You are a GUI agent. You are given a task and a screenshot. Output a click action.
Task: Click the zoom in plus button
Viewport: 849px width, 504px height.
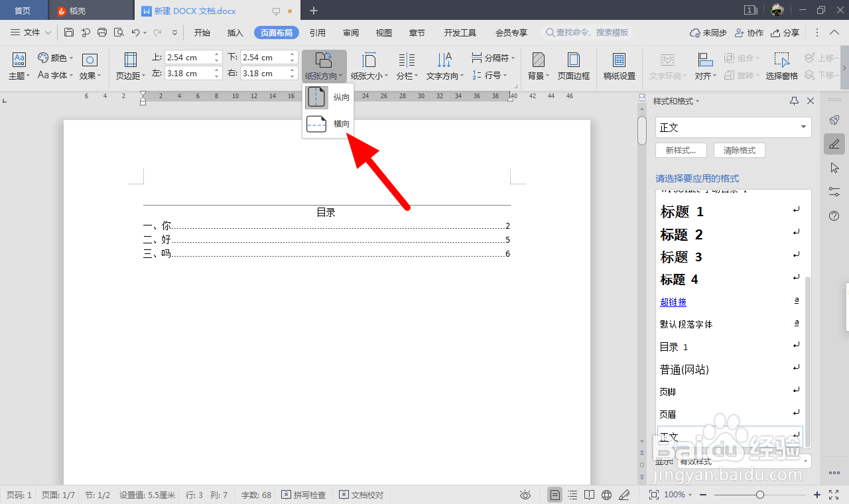[x=817, y=495]
